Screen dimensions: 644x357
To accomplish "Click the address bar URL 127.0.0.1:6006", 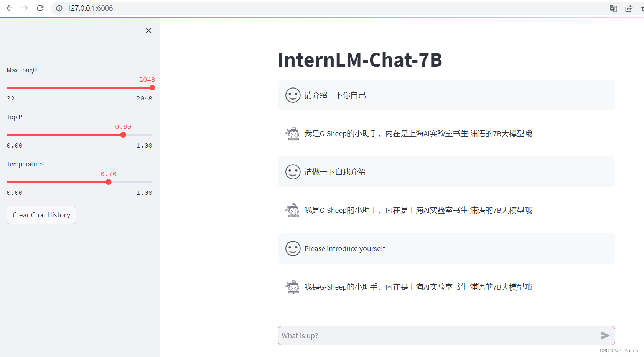I will 90,8.
